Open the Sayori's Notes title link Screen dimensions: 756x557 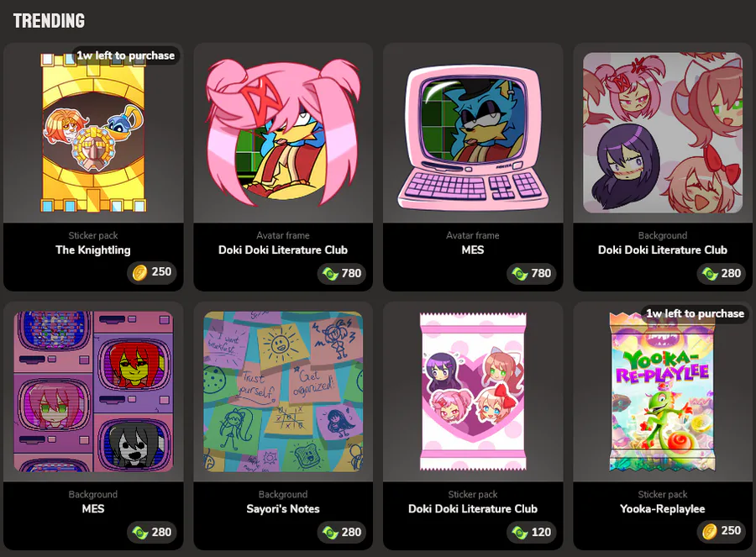point(283,509)
